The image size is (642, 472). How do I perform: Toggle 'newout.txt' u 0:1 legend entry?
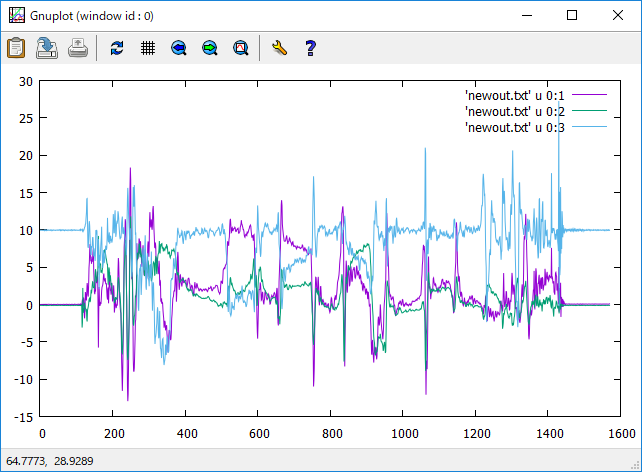coord(515,94)
